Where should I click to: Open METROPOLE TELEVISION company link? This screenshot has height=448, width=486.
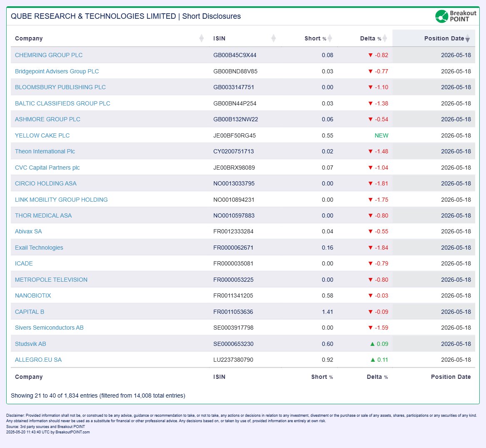pos(51,280)
